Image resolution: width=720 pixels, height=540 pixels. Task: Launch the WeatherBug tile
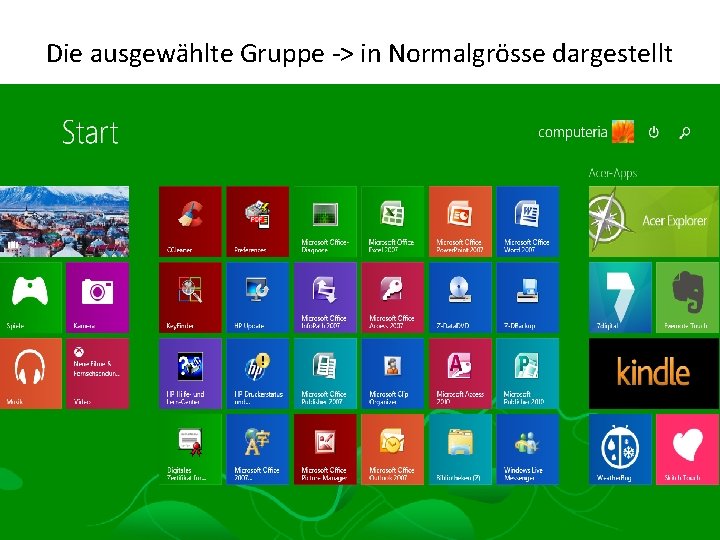pyautogui.click(x=620, y=450)
